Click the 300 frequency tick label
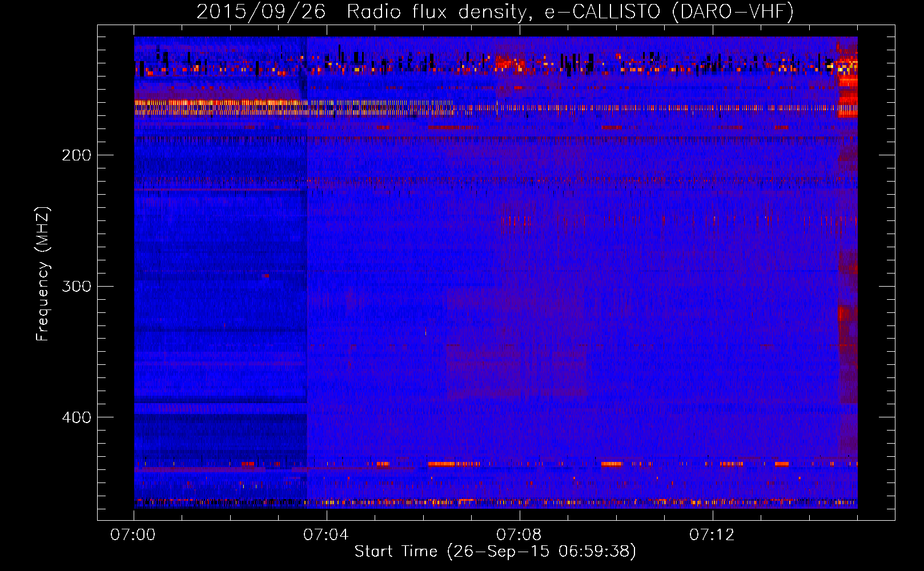Image resolution: width=924 pixels, height=571 pixels. tap(77, 286)
